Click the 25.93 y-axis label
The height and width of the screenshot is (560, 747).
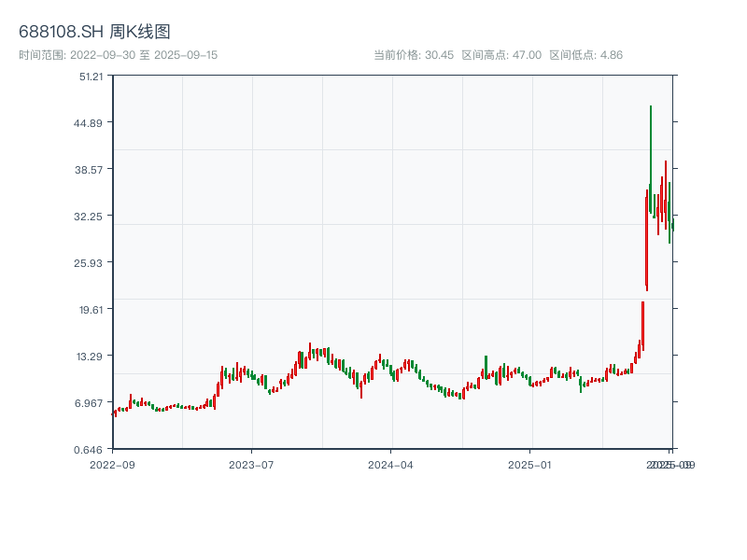click(88, 263)
